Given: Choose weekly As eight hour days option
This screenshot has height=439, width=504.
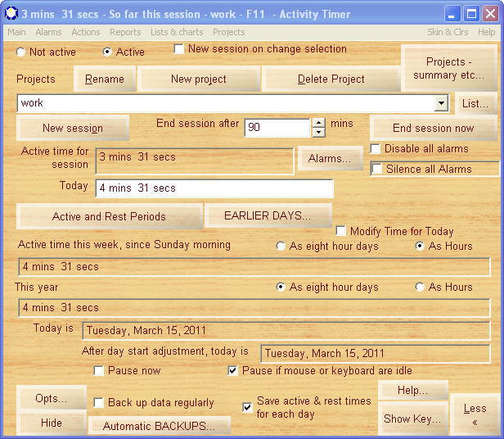Looking at the screenshot, I should coord(281,247).
